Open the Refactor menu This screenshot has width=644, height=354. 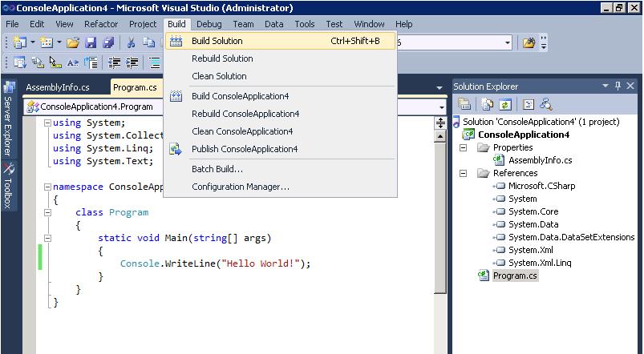101,24
